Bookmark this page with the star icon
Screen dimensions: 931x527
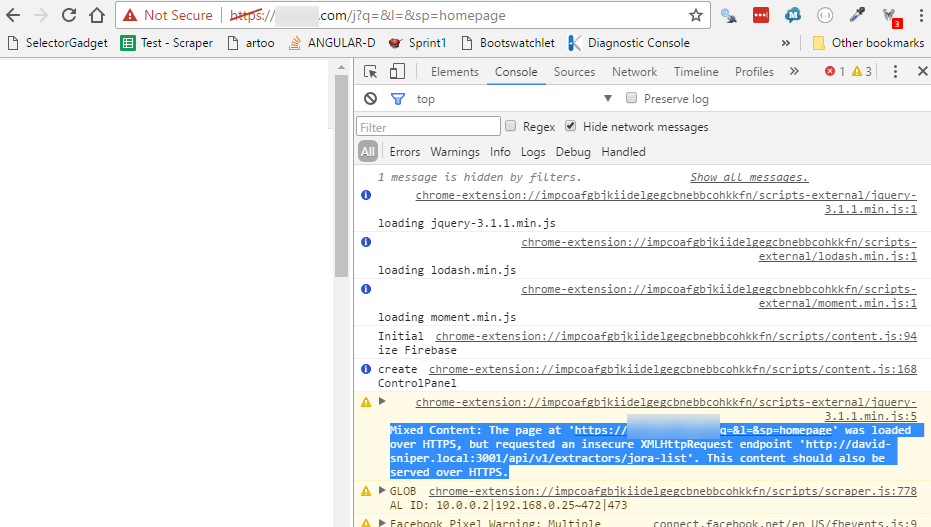[696, 15]
